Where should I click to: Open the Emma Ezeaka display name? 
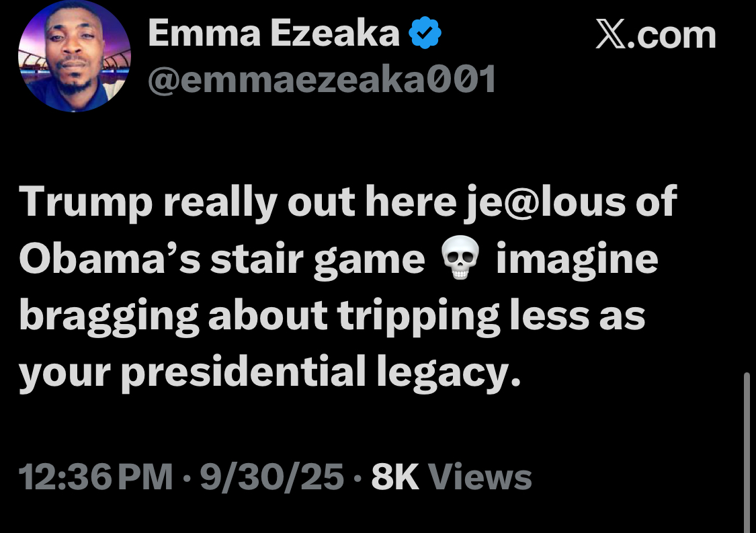coord(274,34)
